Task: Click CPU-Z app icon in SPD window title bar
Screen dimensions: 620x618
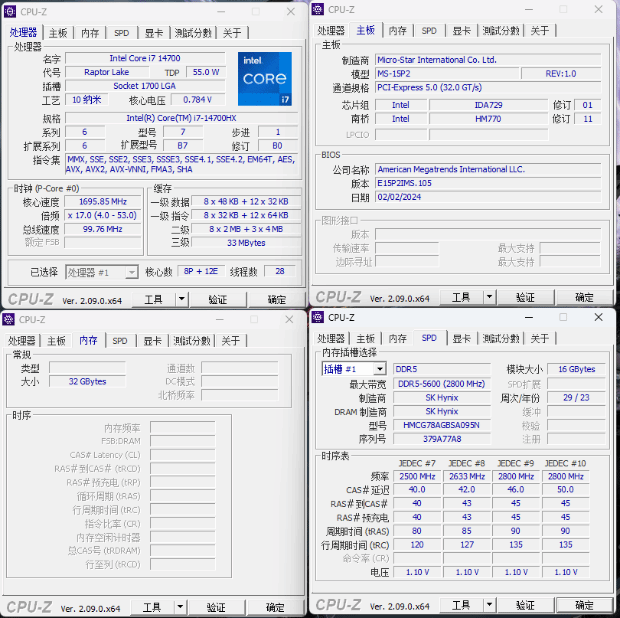Action: pos(318,317)
